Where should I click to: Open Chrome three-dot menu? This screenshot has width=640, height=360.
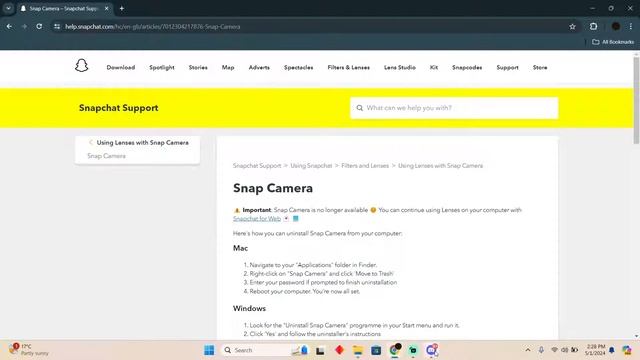click(x=631, y=27)
